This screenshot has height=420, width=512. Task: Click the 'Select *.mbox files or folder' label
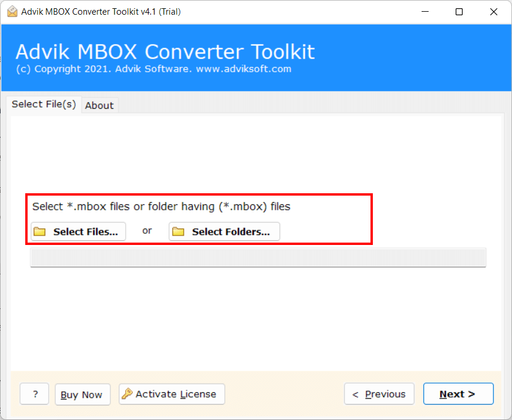coord(161,206)
